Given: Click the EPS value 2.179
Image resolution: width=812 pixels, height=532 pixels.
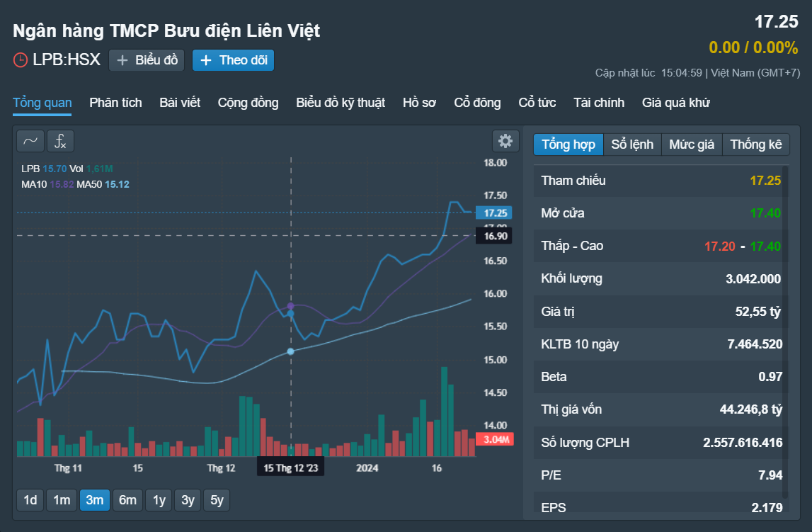Looking at the screenshot, I should pyautogui.click(x=767, y=508).
